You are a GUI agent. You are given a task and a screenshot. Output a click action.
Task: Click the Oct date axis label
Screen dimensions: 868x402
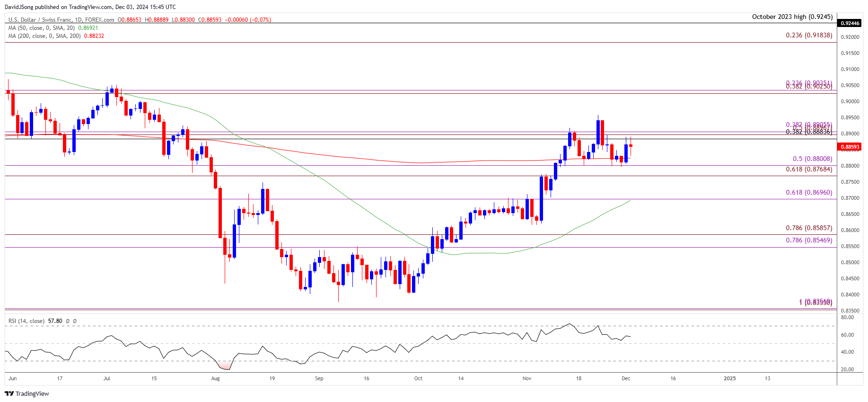(418, 379)
